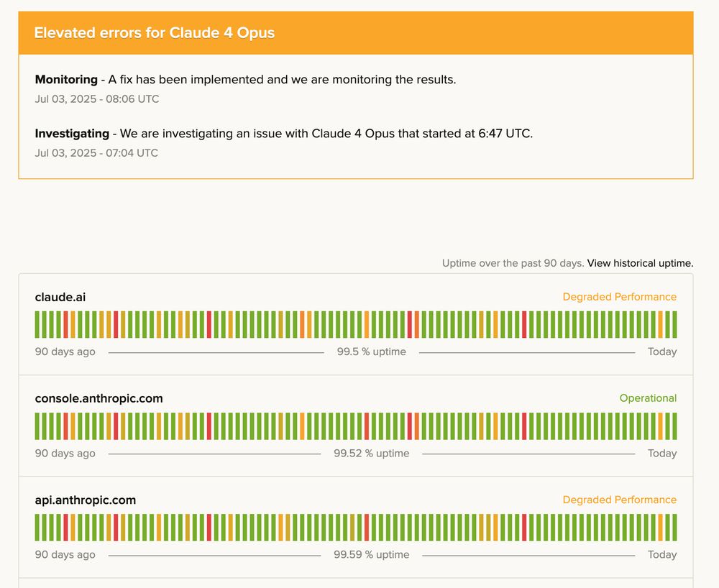Click the leftmost bar in api.anthropic.com uptime chart
Screen dimensions: 719x588
37,528
